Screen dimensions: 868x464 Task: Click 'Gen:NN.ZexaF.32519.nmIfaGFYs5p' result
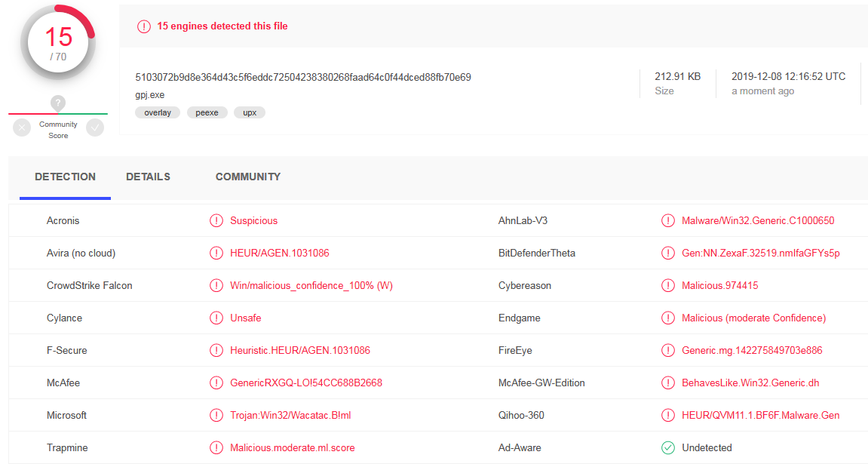pyautogui.click(x=761, y=253)
